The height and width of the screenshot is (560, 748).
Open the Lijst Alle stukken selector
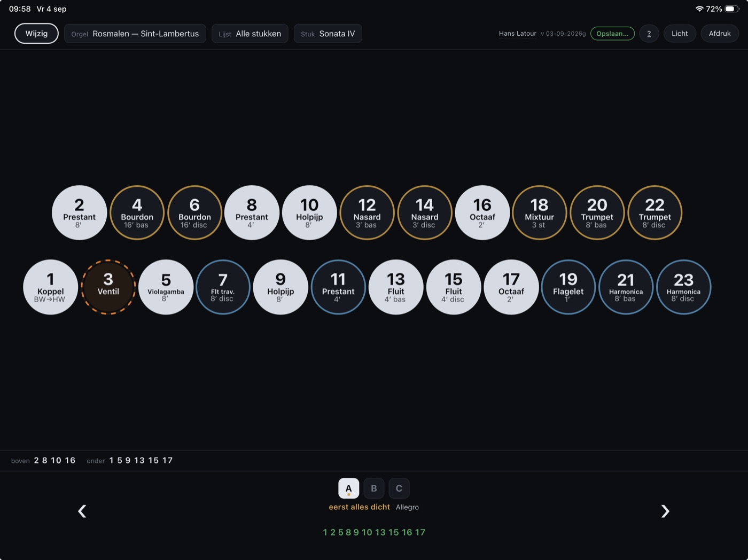[x=250, y=34]
